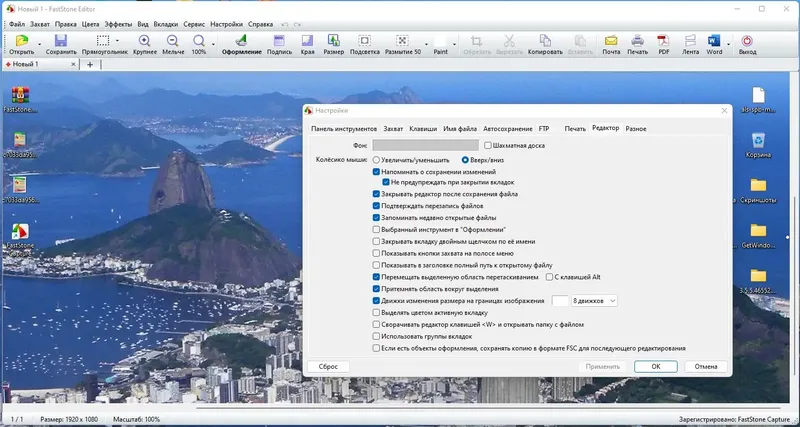Switch to the Автосохранение settings tab
The width and height of the screenshot is (800, 427).
(x=508, y=129)
